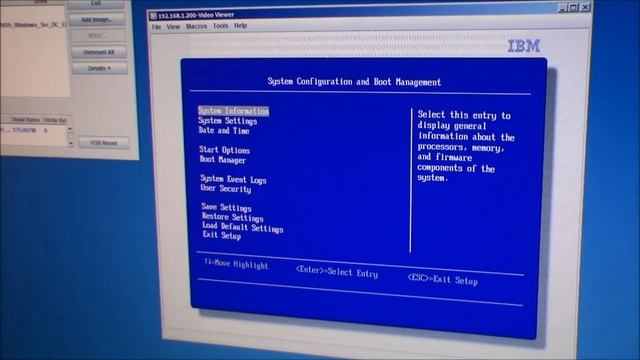Click the USB Reset button
Viewport: 640px width, 360px height.
click(104, 143)
